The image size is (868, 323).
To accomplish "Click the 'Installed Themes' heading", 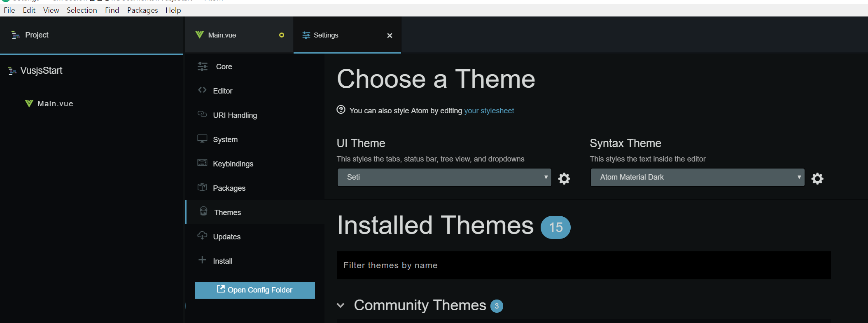I will tap(435, 225).
